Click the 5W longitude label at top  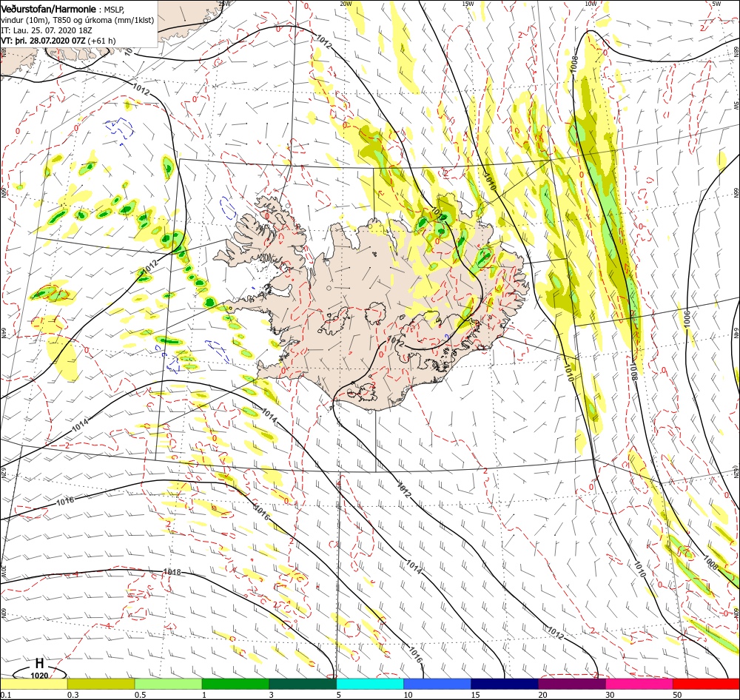(716, 4)
